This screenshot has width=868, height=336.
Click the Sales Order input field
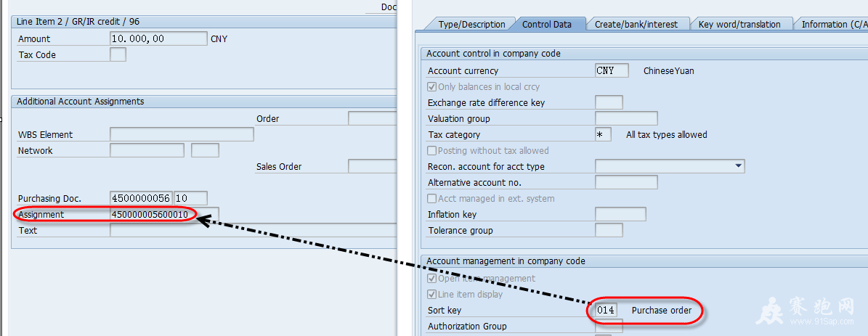pyautogui.click(x=372, y=166)
